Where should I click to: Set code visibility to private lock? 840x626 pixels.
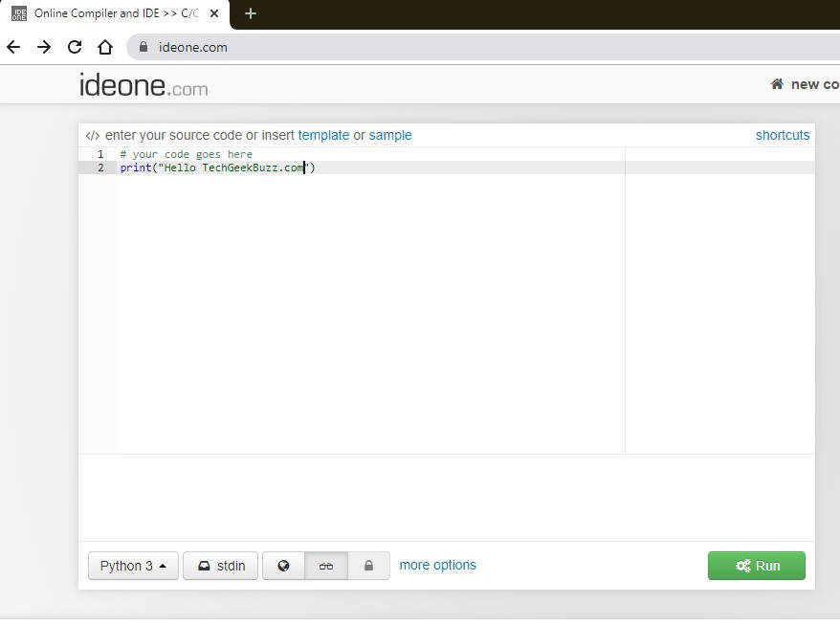point(368,566)
